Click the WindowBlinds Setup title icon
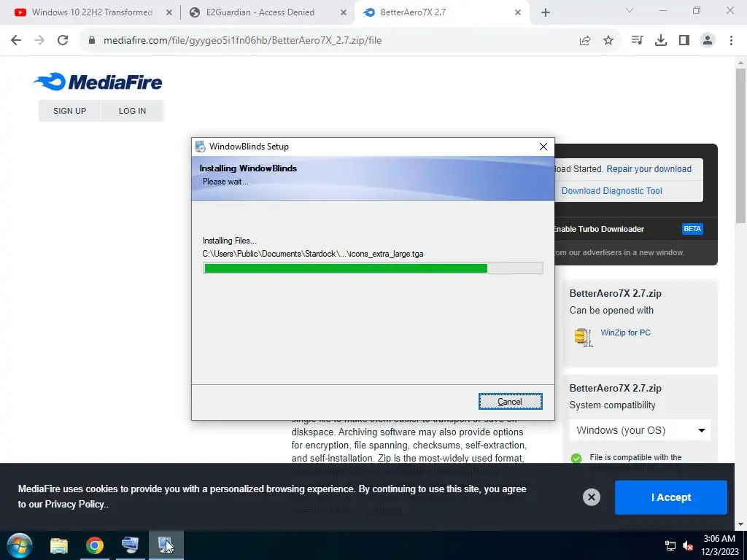Screen dimensions: 747x560 click(x=200, y=147)
